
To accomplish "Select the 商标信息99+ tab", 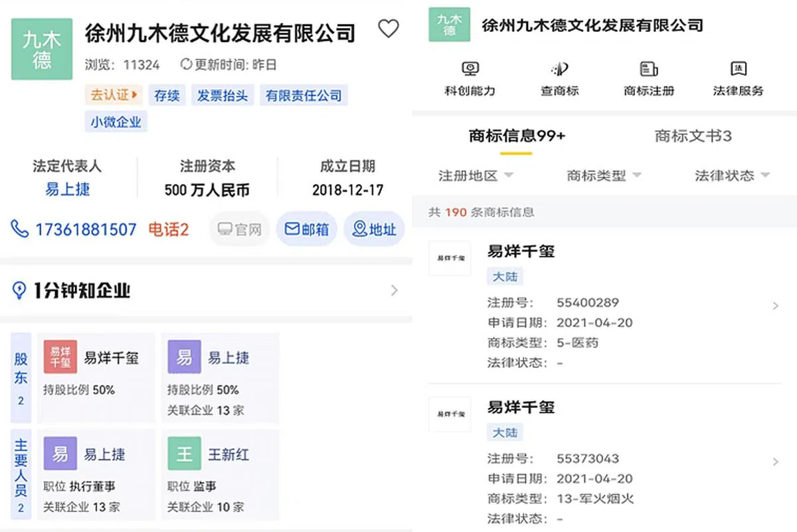I will point(515,134).
